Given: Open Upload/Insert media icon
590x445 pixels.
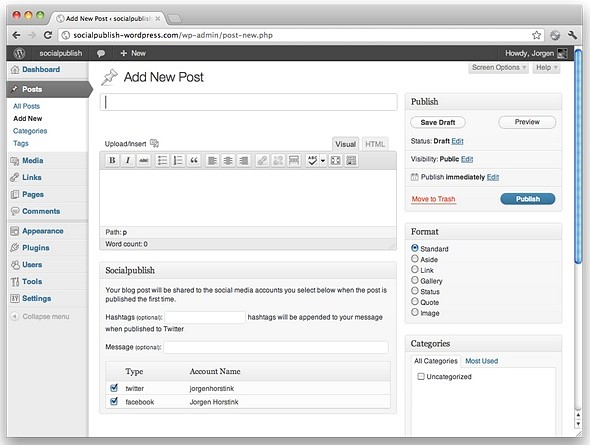Looking at the screenshot, I should (x=154, y=143).
